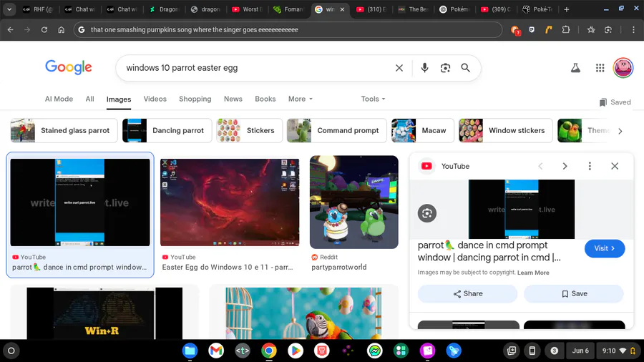The height and width of the screenshot is (362, 644).
Task: Click the Save button in preview panel
Action: [574, 294]
